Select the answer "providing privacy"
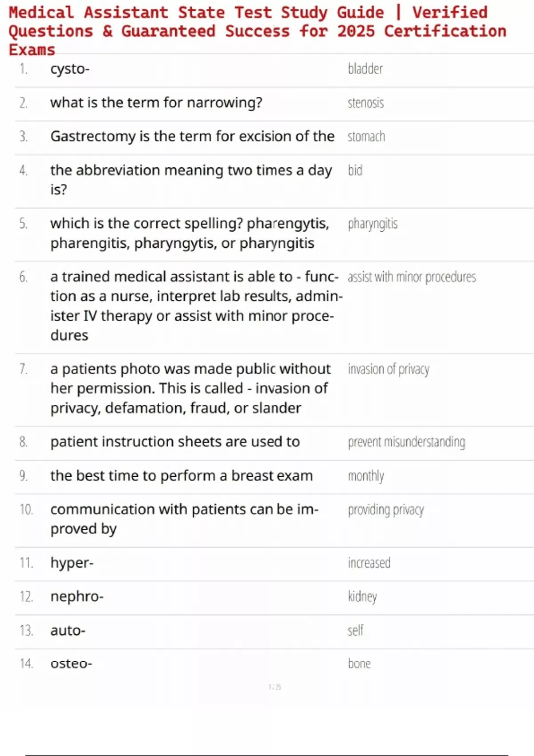 [x=386, y=510]
